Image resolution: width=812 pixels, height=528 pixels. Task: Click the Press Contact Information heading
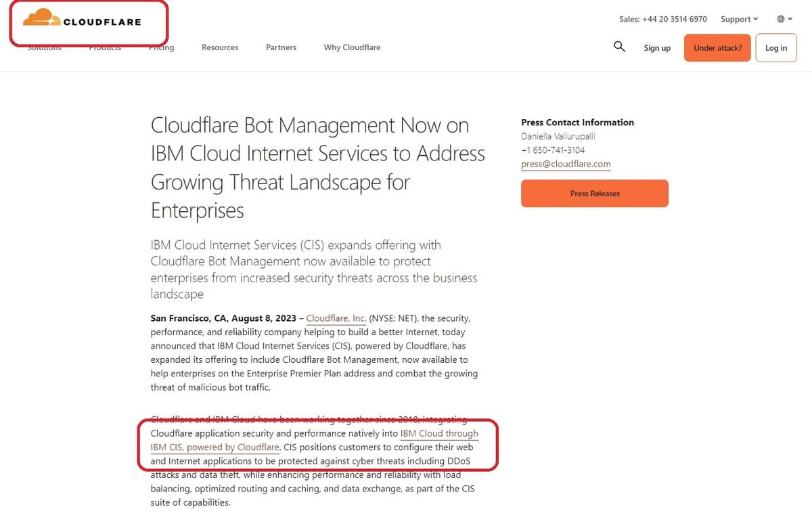point(577,123)
